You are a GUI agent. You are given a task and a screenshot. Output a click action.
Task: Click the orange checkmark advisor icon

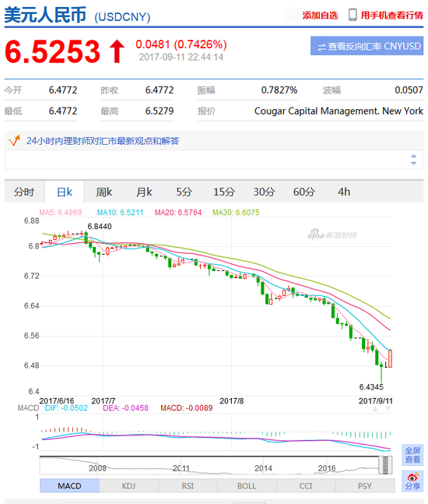(14, 140)
